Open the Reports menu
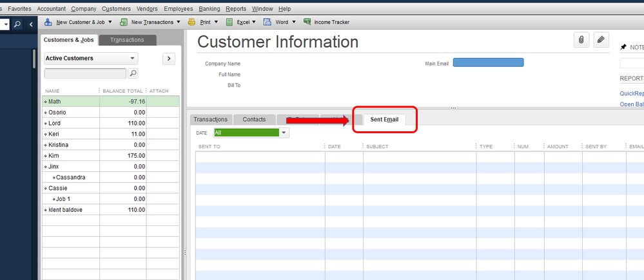The width and height of the screenshot is (644, 280). click(236, 8)
